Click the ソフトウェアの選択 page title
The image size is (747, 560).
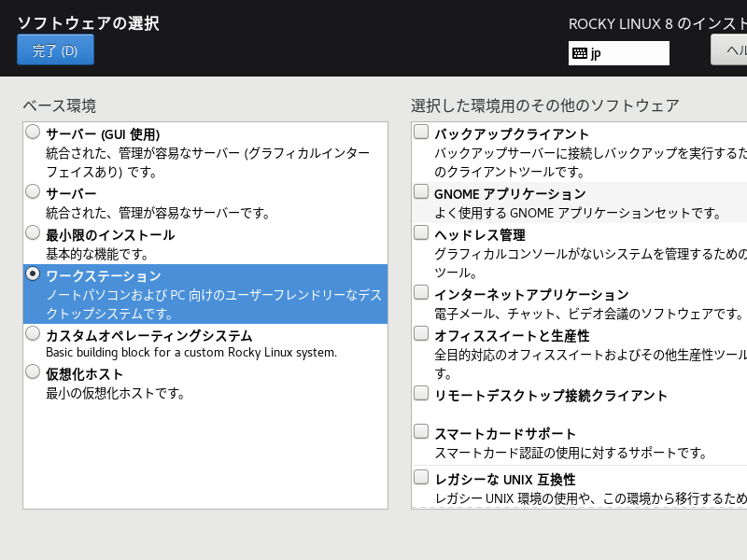[x=88, y=22]
